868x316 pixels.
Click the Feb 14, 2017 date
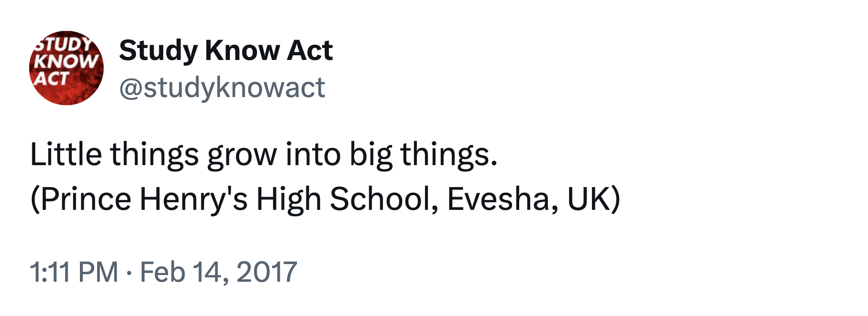click(218, 272)
